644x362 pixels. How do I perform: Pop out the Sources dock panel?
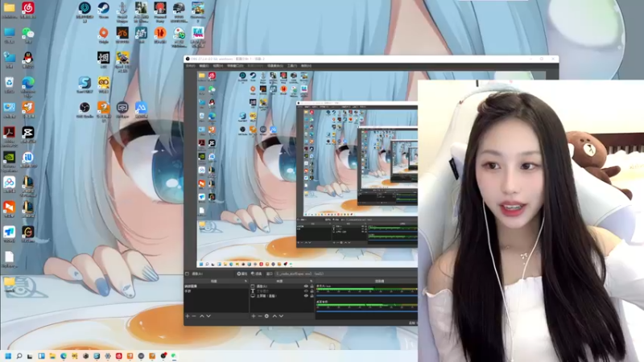312,281
